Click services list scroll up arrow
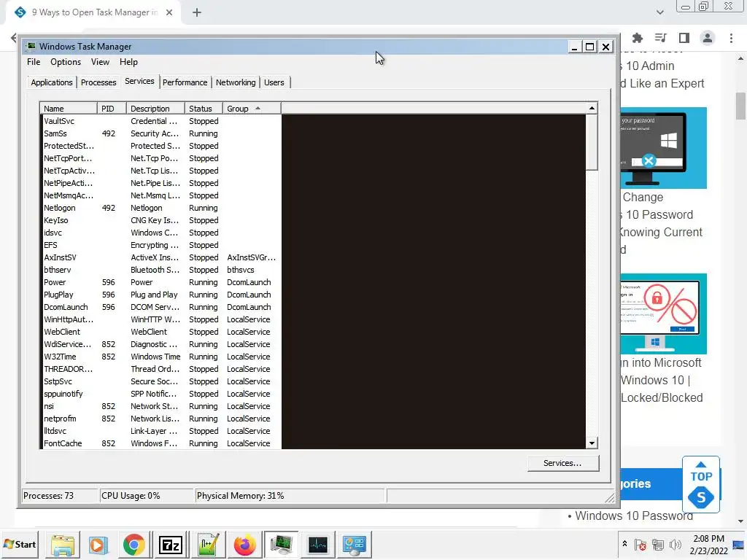747x560 pixels. click(x=592, y=108)
